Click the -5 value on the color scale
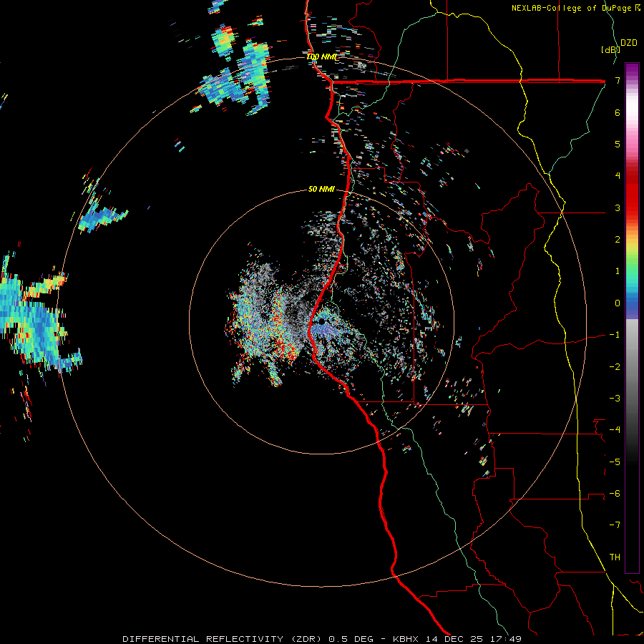Image resolution: width=644 pixels, height=644 pixels. (615, 462)
